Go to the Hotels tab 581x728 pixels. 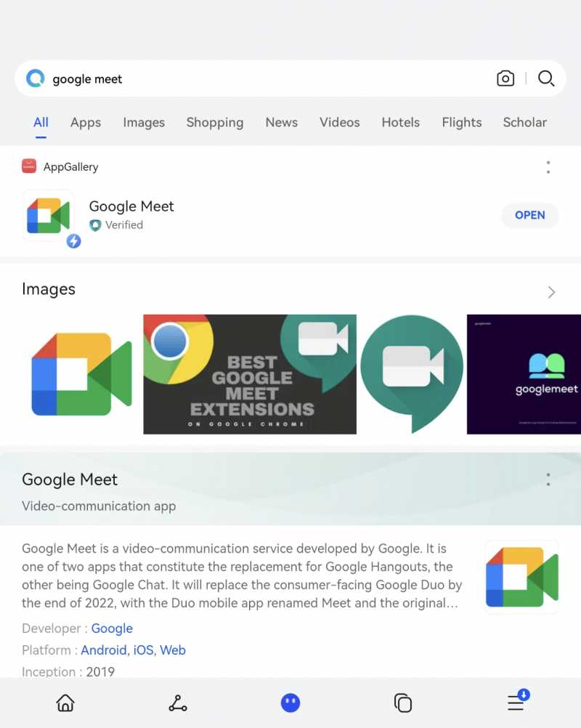pyautogui.click(x=400, y=123)
